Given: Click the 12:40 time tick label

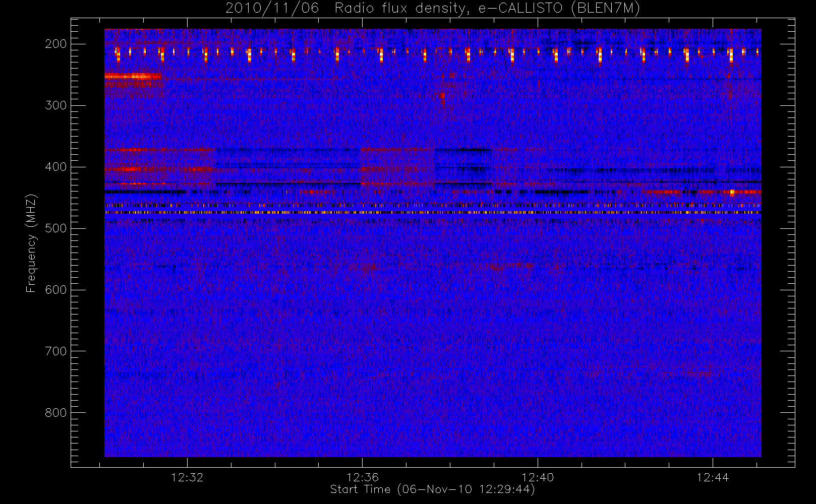Looking at the screenshot, I should (538, 477).
